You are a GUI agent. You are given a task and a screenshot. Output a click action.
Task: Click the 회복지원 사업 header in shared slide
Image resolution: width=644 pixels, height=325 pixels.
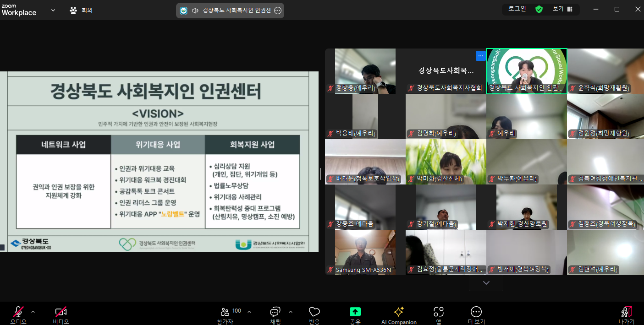[252, 145]
